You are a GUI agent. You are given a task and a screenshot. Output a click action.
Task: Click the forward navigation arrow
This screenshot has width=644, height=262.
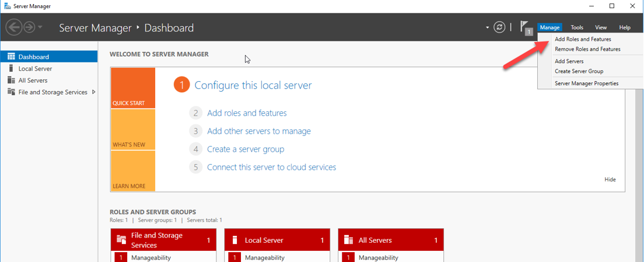point(30,27)
